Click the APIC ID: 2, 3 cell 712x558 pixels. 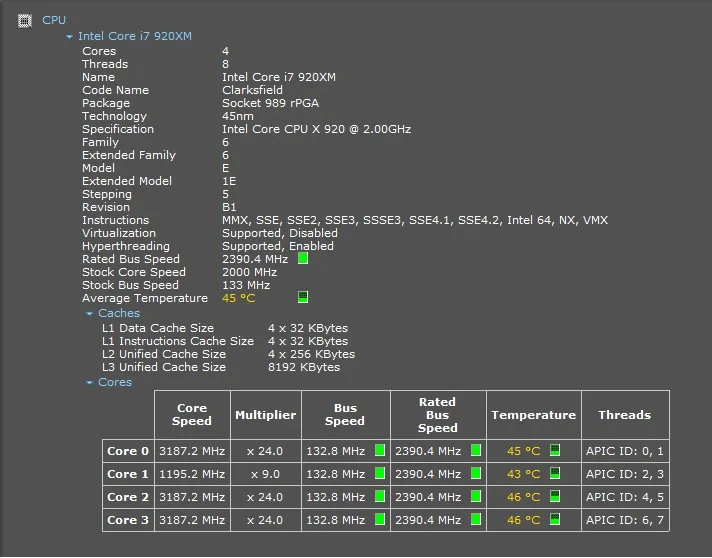pos(625,474)
